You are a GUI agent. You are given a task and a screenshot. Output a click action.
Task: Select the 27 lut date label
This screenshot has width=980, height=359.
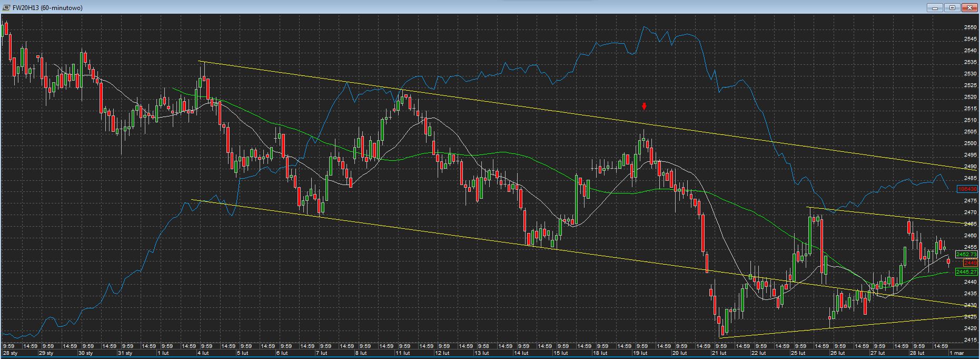(877, 353)
